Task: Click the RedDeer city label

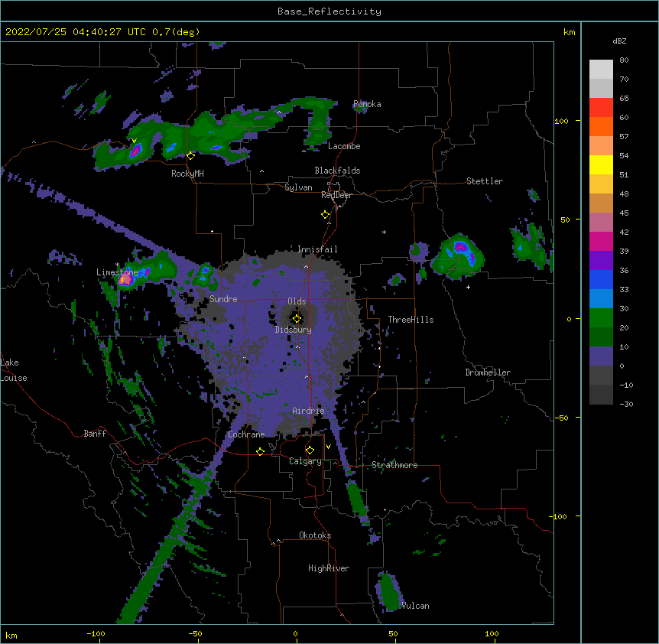Action: pyautogui.click(x=336, y=195)
